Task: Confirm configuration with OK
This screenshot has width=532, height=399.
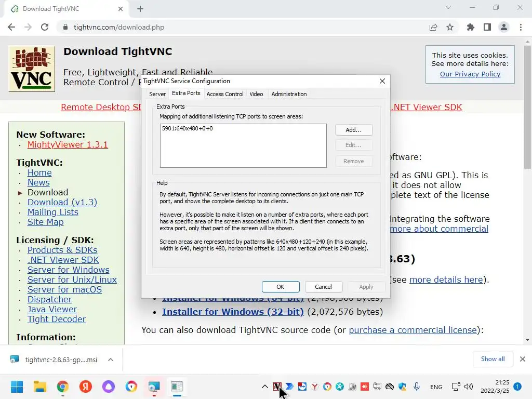Action: pyautogui.click(x=281, y=287)
